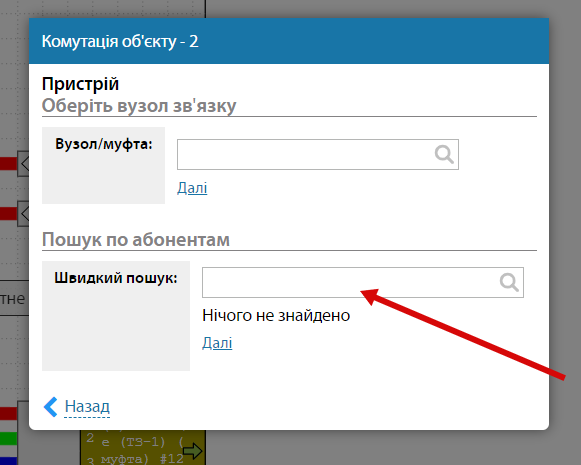Click magnifier icon in Швидкий пошук field
Screen dimensions: 581x465
click(x=509, y=282)
